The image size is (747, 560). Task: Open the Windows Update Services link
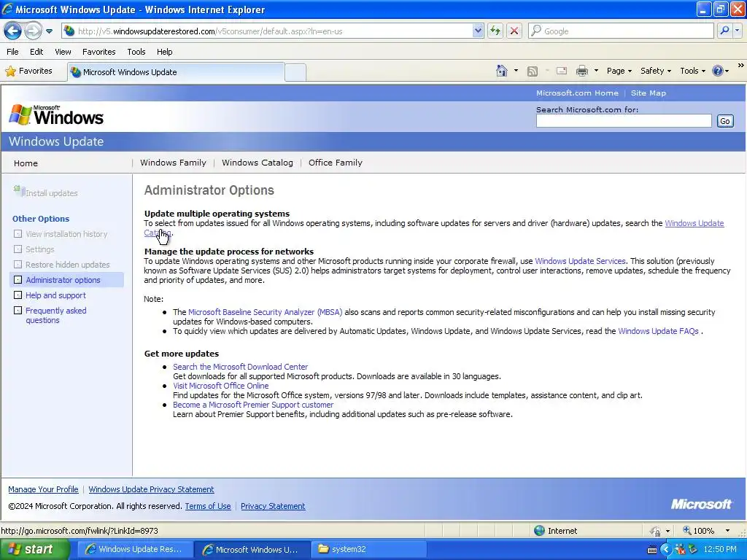[580, 262]
